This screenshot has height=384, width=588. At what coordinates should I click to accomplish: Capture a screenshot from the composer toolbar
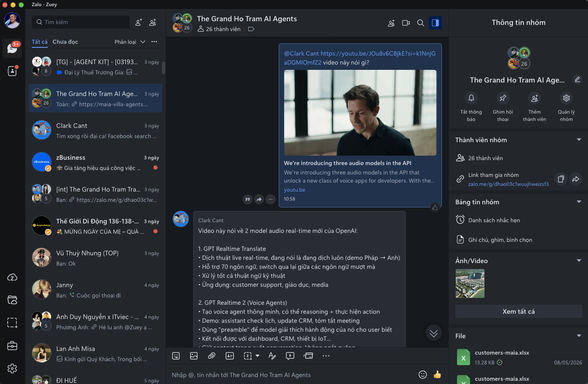click(x=248, y=356)
